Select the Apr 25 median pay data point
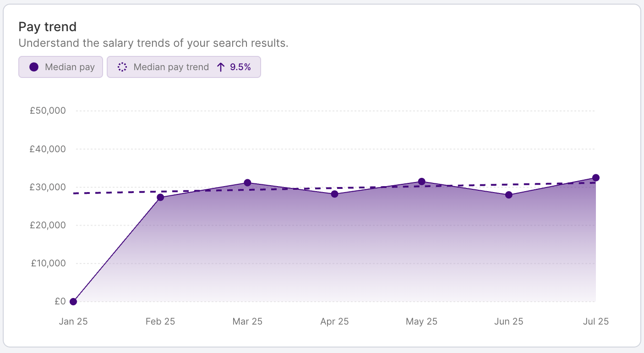The height and width of the screenshot is (353, 644). click(x=334, y=194)
